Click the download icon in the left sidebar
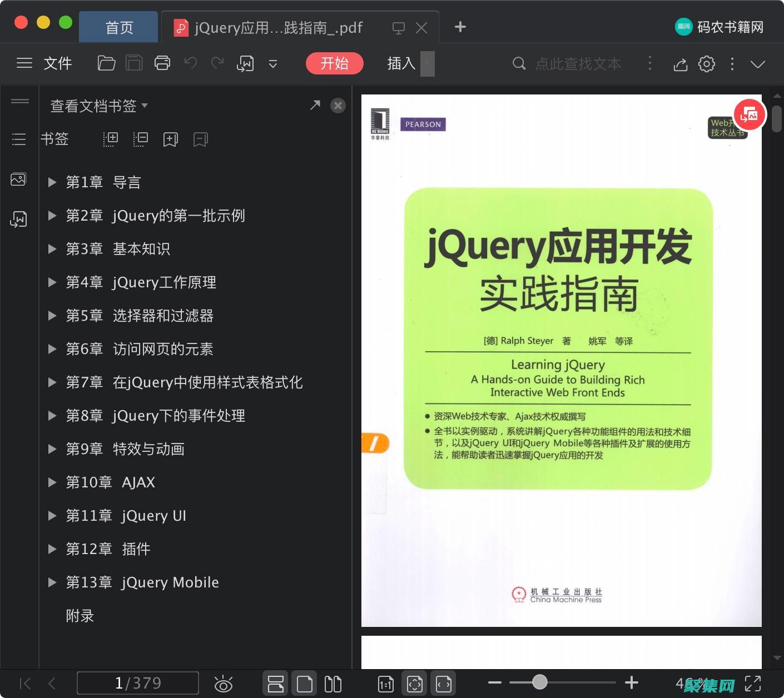This screenshot has width=784, height=698. (18, 219)
